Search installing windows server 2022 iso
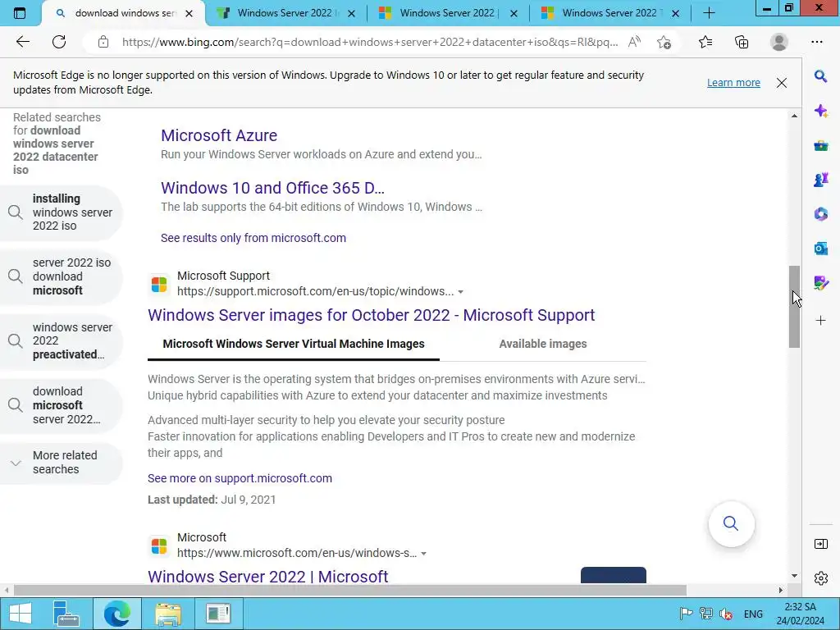The width and height of the screenshot is (840, 630). 62,212
